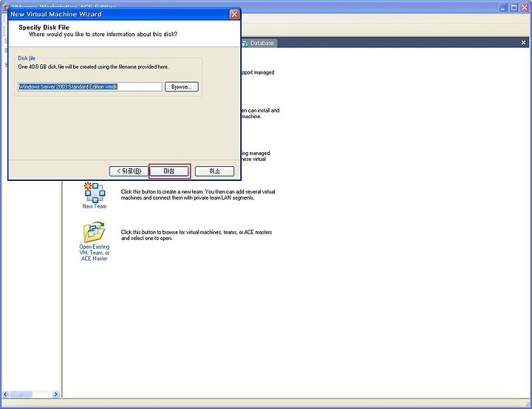Click the Open Existing VM, Team, or ACE Master label
This screenshot has height=409, width=532.
95,252
